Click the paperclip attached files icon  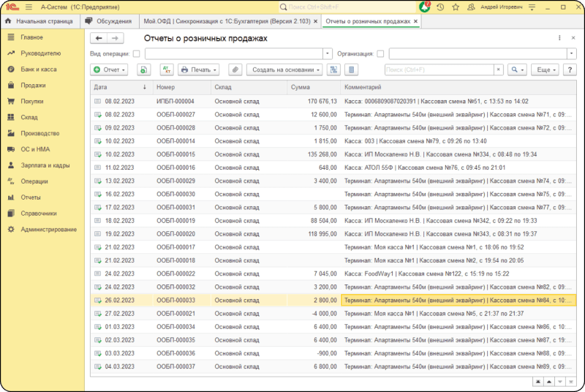[235, 69]
